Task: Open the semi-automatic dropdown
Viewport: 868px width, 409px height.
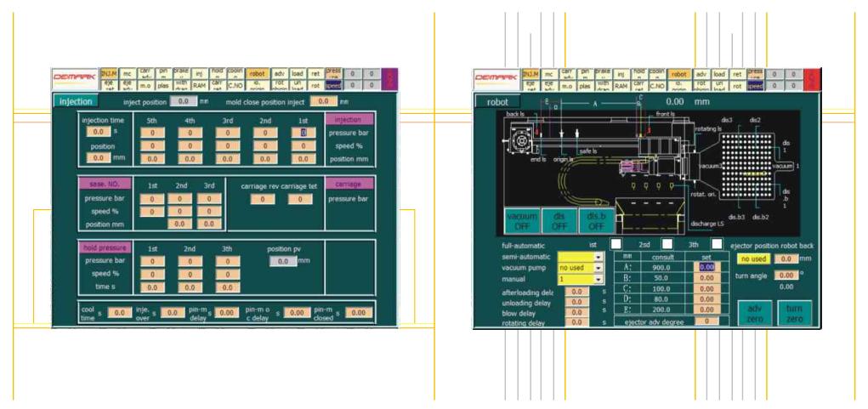Action: (599, 256)
